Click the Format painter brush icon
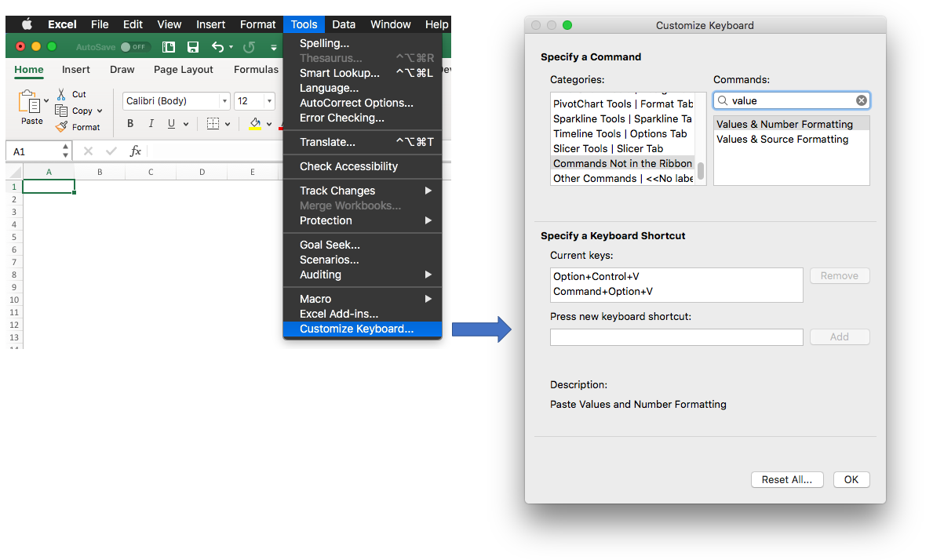 coord(60,126)
